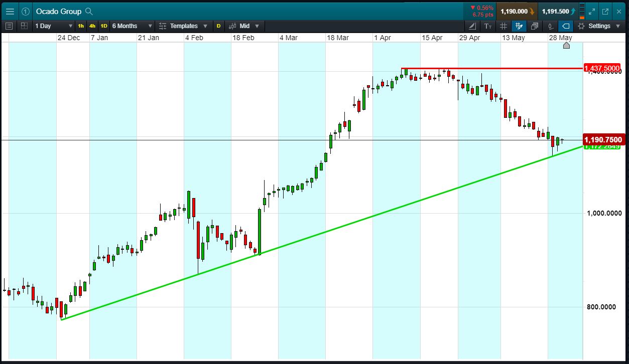Toggle the highlighted grid-with-pen drawing icon
The width and height of the screenshot is (629, 364).
[x=519, y=26]
